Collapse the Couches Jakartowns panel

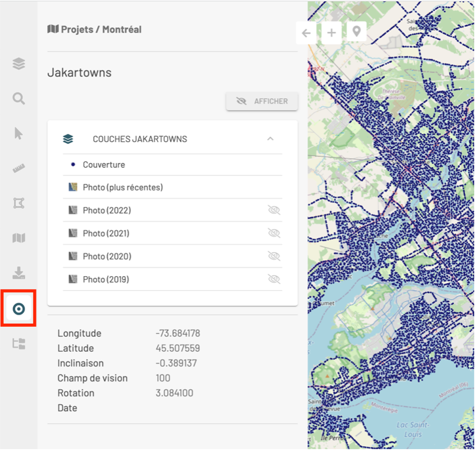click(x=270, y=139)
